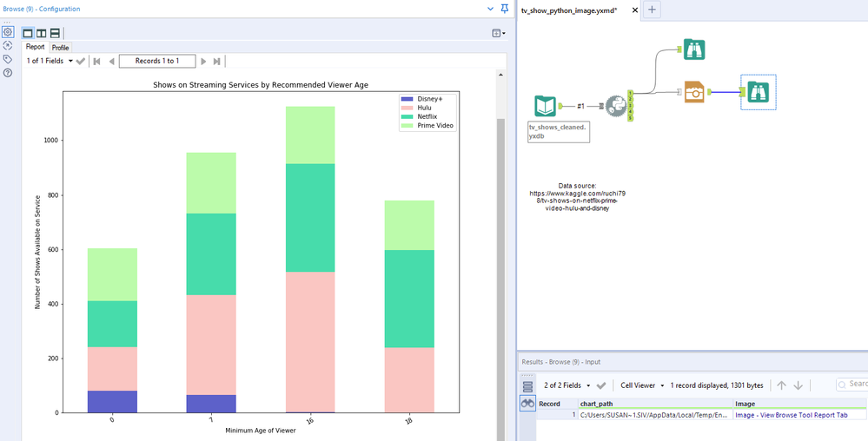Open the Navigation icon in configuration sidebar
868x441 pixels.
(x=7, y=45)
